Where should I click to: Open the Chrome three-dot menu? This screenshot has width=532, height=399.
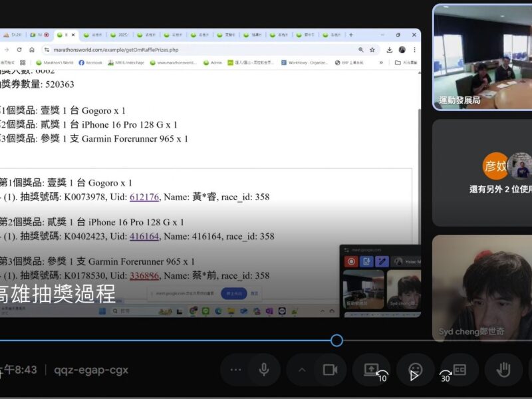point(414,49)
